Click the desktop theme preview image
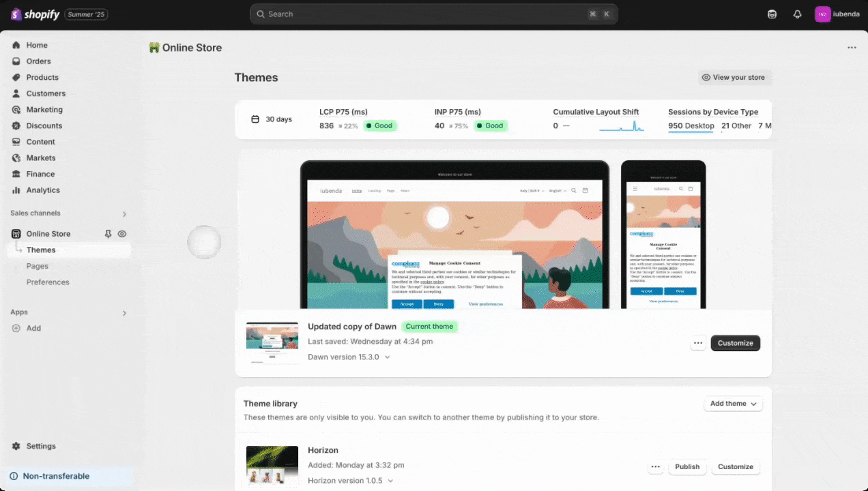 454,235
